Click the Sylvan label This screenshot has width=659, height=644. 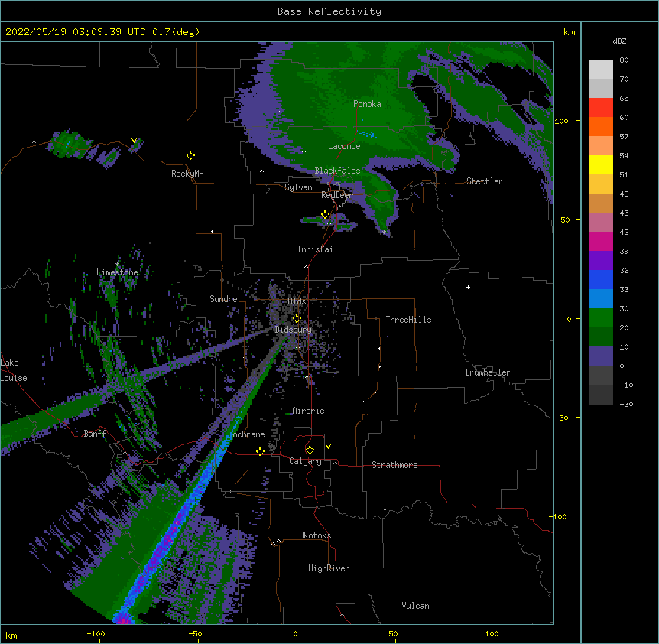(x=298, y=187)
